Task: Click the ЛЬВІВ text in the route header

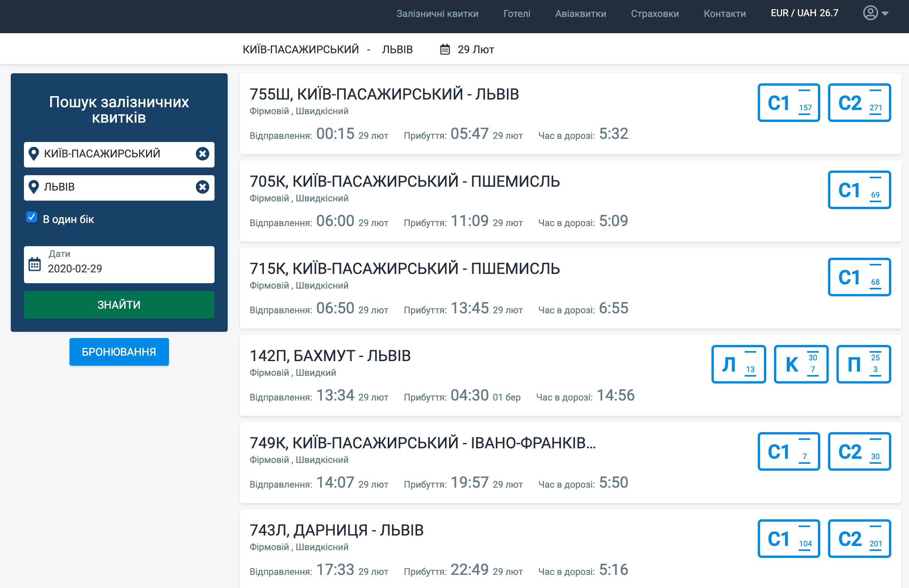Action: [397, 49]
